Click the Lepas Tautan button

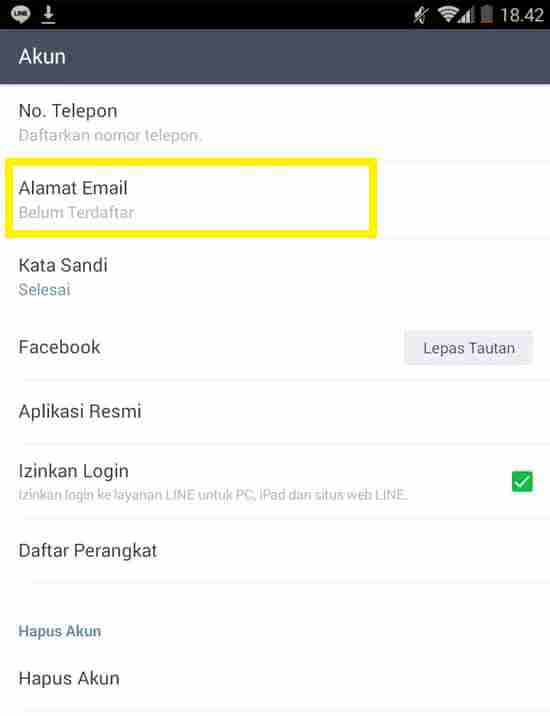pos(469,348)
